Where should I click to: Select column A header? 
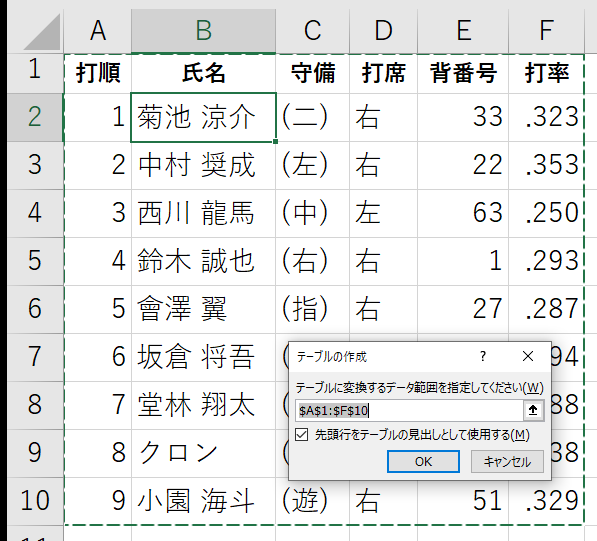97,30
